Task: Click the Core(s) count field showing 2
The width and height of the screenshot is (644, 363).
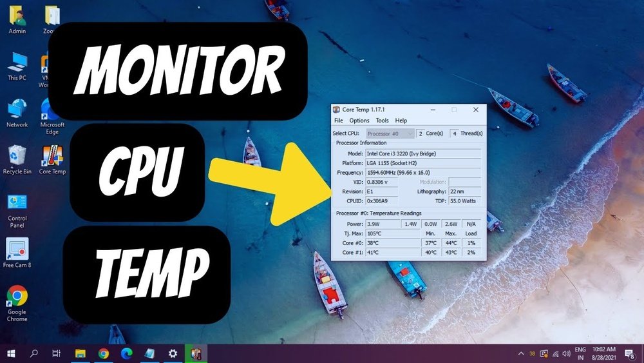Action: click(x=420, y=133)
